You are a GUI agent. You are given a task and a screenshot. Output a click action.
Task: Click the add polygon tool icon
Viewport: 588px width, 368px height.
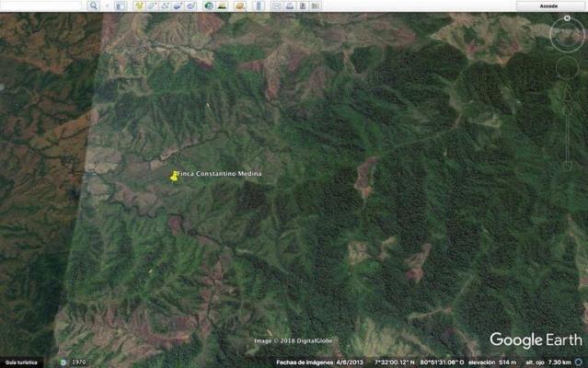(152, 6)
